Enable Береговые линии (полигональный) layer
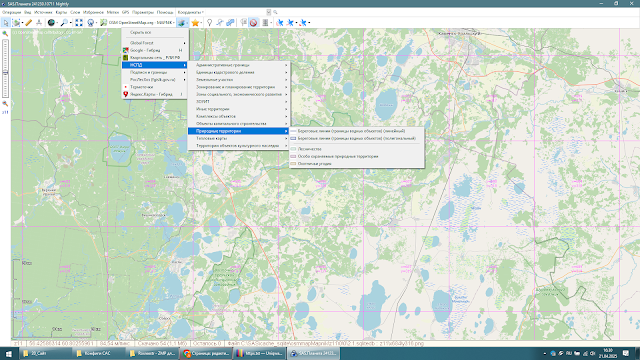The width and height of the screenshot is (640, 360). (357, 138)
